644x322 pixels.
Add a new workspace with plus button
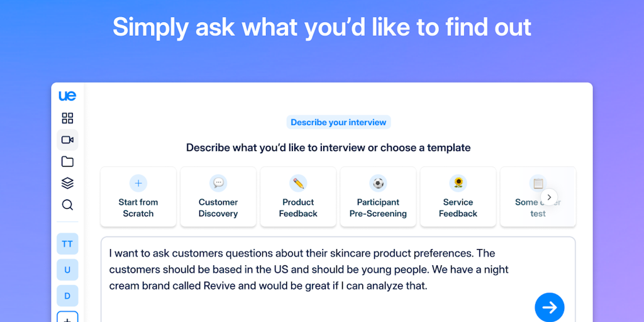tap(67, 318)
